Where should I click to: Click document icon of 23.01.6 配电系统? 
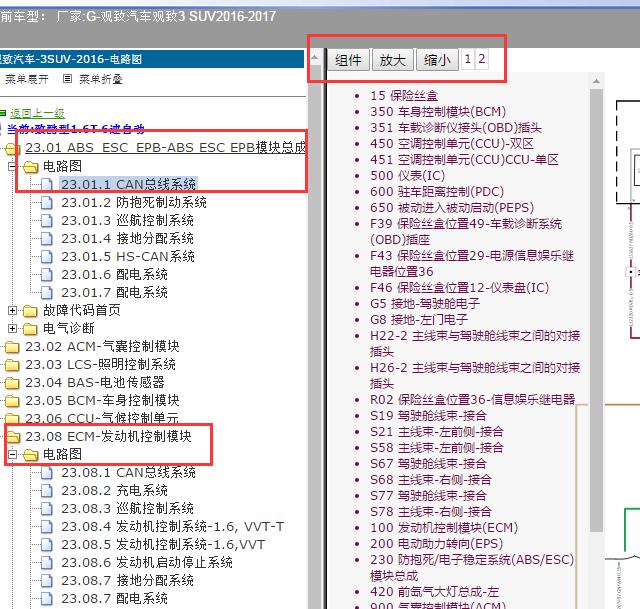coord(47,274)
